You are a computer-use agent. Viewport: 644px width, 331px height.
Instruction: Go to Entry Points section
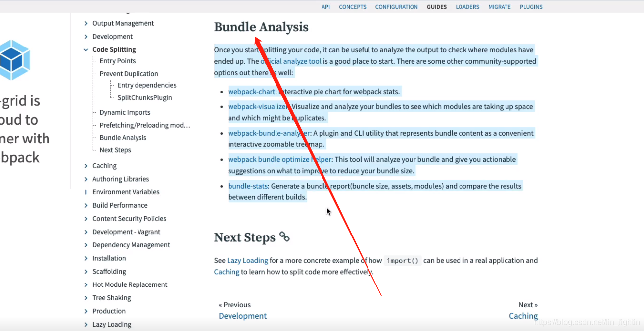pos(118,61)
